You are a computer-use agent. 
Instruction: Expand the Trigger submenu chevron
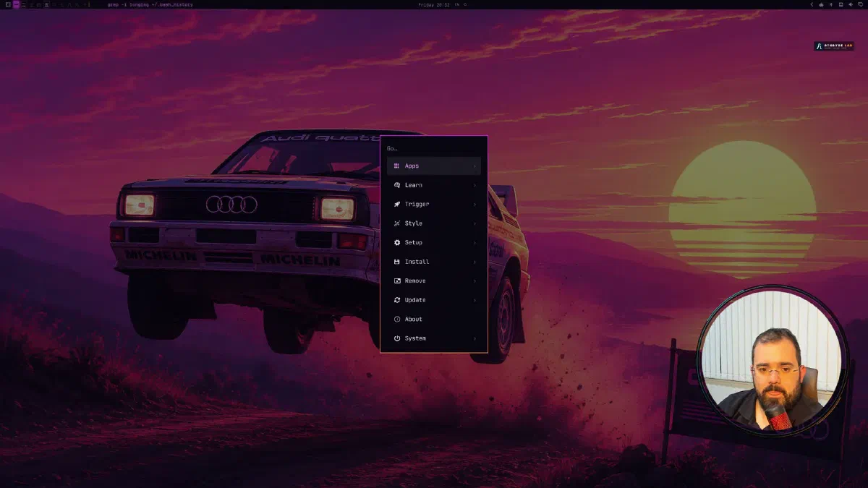(475, 205)
